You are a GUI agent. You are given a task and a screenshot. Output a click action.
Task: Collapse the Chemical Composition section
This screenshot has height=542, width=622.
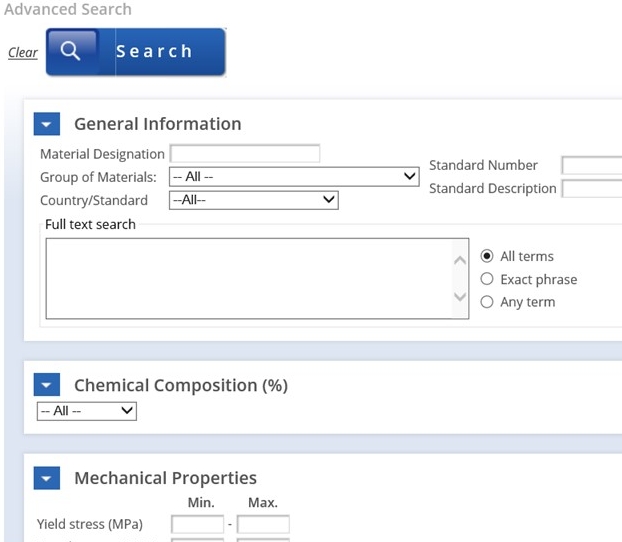(47, 385)
